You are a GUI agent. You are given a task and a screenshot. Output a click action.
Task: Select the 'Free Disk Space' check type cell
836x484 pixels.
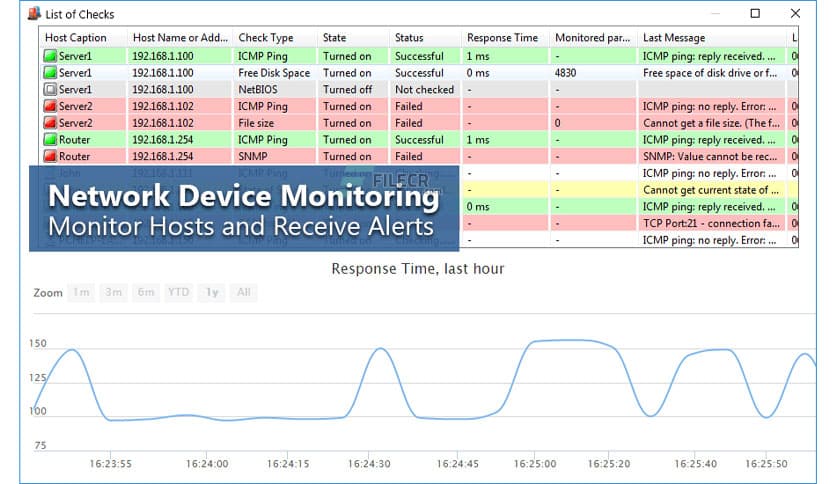pyautogui.click(x=274, y=72)
